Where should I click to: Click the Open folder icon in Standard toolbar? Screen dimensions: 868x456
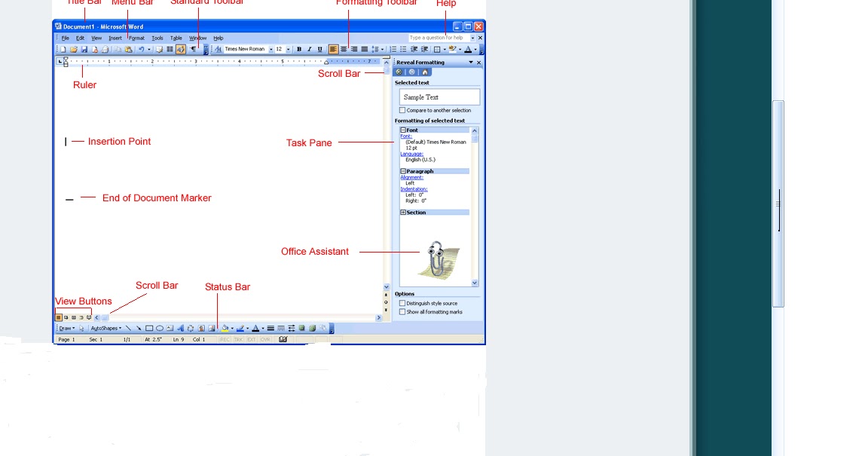tap(74, 49)
